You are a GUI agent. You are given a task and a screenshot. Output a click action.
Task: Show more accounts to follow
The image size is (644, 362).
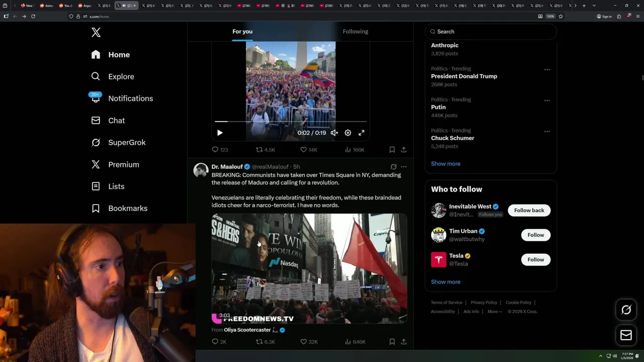[445, 282]
